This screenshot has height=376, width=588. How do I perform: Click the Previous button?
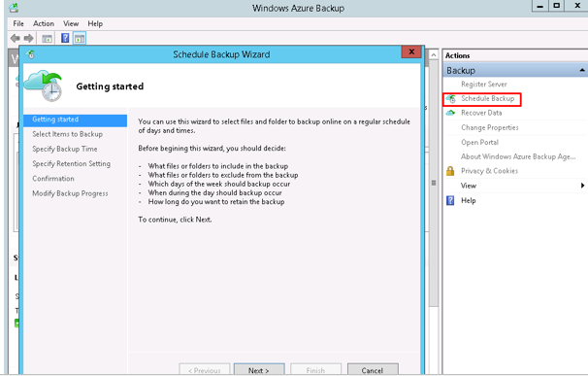(x=205, y=369)
